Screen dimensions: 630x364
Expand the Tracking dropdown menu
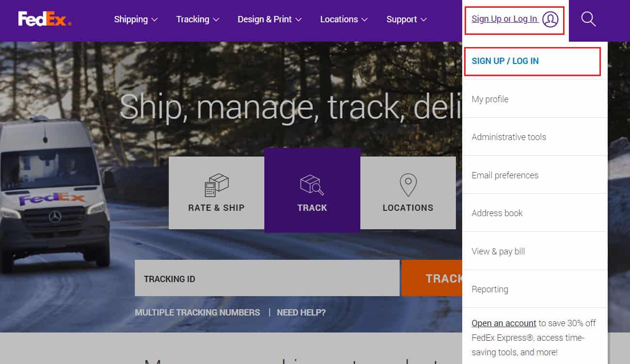tap(198, 19)
